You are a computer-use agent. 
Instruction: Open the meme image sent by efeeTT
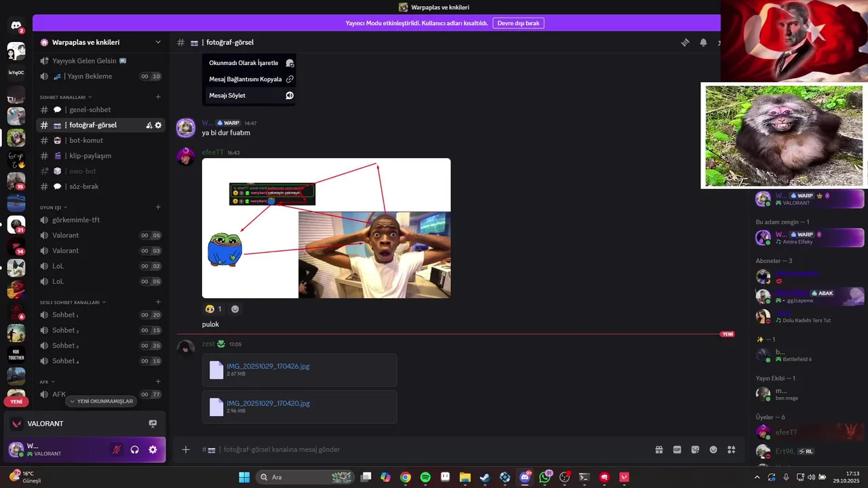[326, 228]
